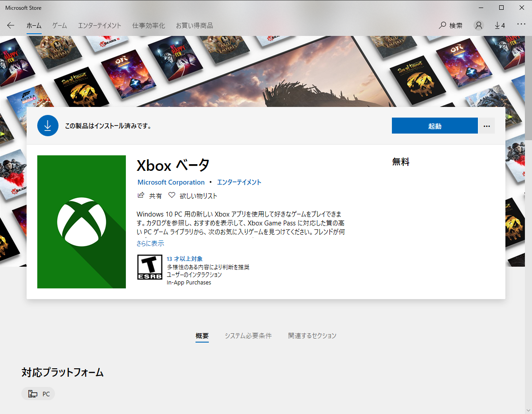Click ユーザーのインタラクション text

click(x=194, y=275)
